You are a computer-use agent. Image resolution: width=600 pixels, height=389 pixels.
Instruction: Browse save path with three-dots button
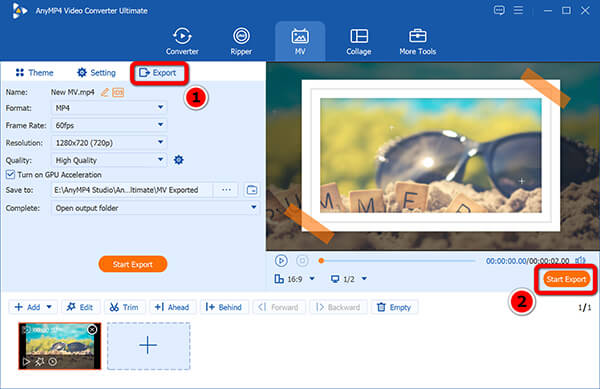226,190
